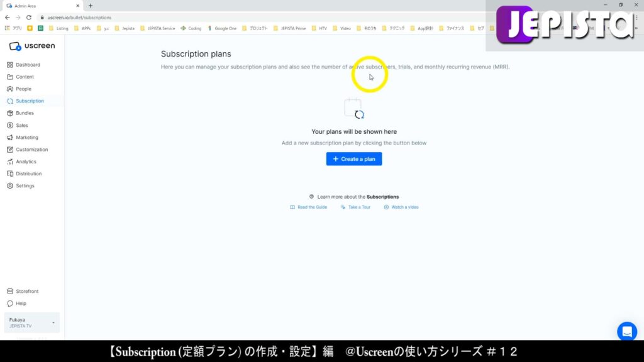Select the Subscription refresh icon in sidebar
Viewport: 644px width, 362px height.
[x=10, y=101]
